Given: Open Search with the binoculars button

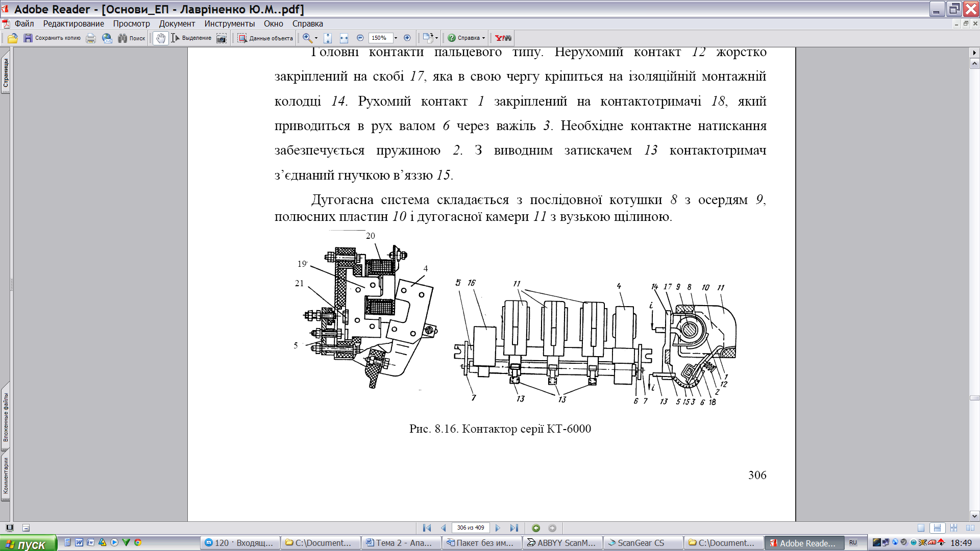Looking at the screenshot, I should [132, 38].
